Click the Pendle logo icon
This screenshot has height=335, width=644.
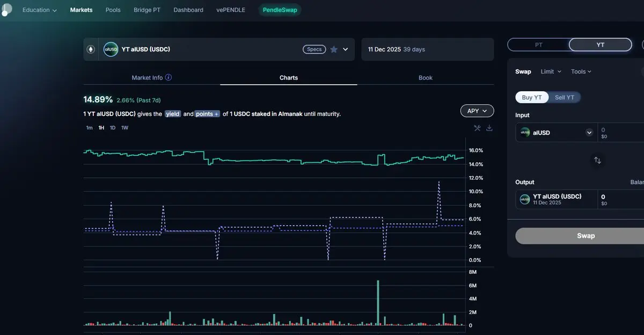pyautogui.click(x=6, y=9)
